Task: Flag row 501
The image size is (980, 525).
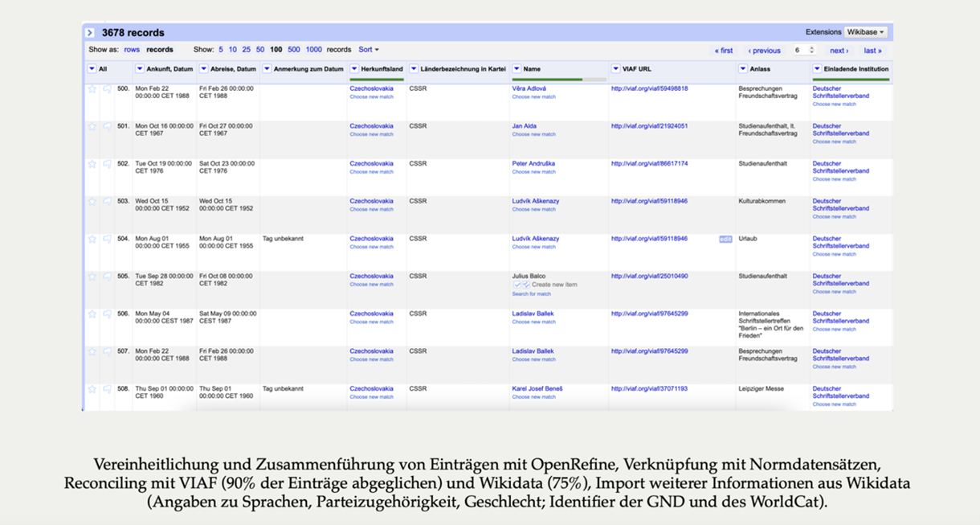Action: click(x=107, y=127)
